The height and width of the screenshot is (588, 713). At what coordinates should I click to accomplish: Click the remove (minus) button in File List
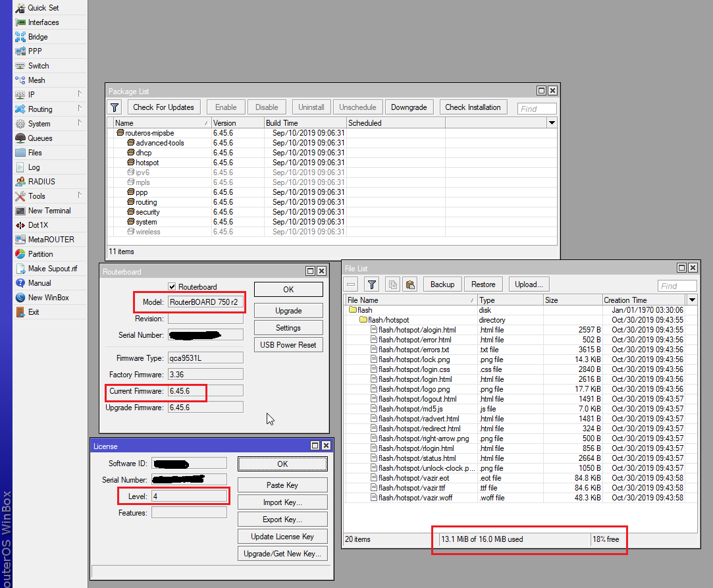[x=351, y=284]
